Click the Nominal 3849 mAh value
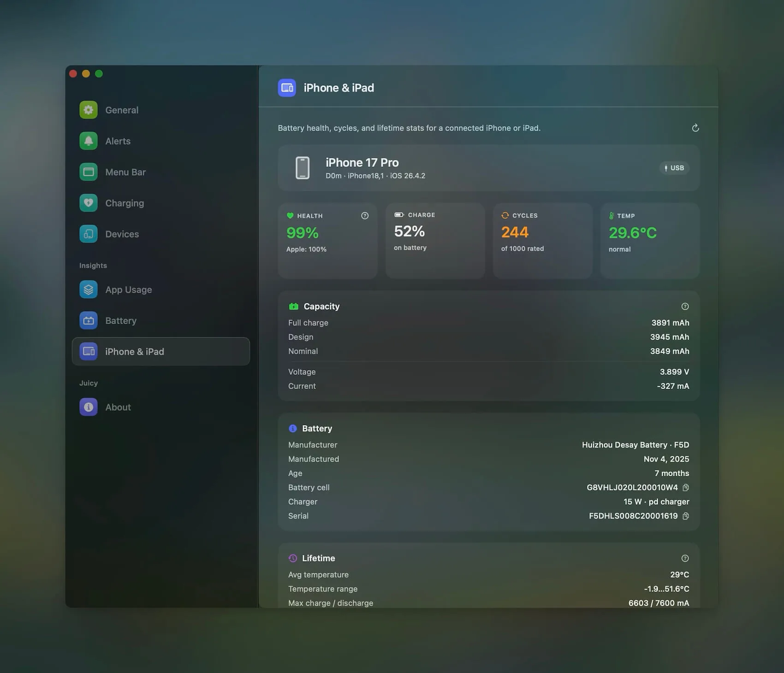The height and width of the screenshot is (673, 784). pos(670,351)
